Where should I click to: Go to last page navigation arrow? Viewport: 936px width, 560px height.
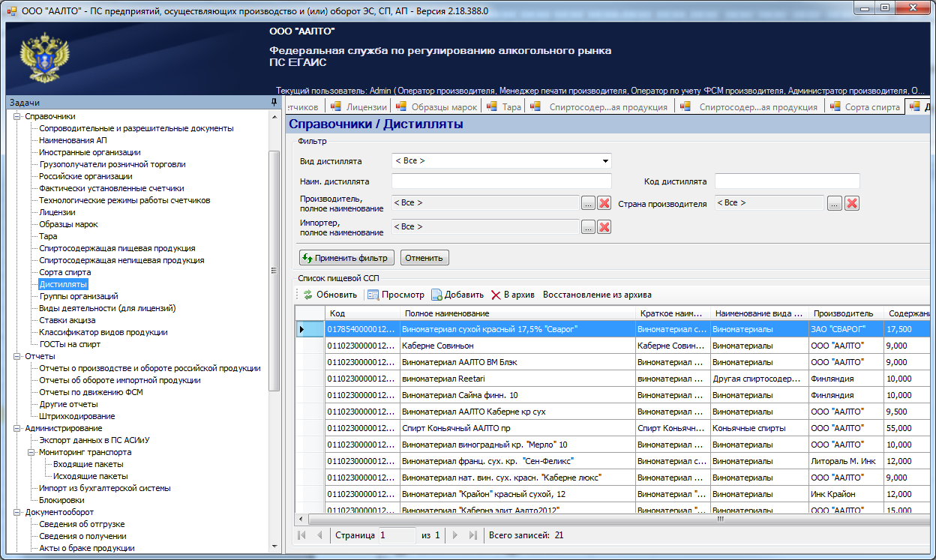point(472,535)
